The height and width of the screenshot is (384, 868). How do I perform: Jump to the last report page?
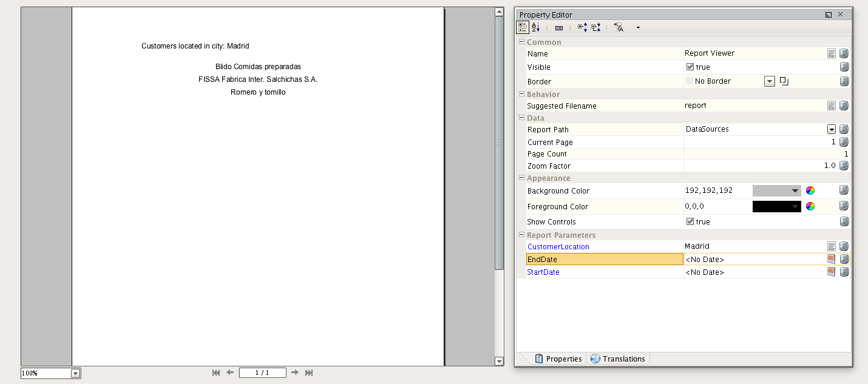(309, 372)
